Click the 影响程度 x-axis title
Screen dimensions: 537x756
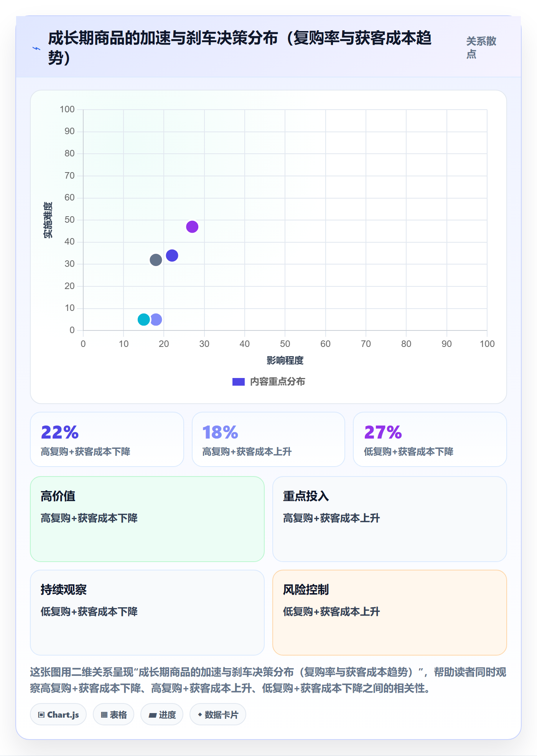click(x=285, y=360)
